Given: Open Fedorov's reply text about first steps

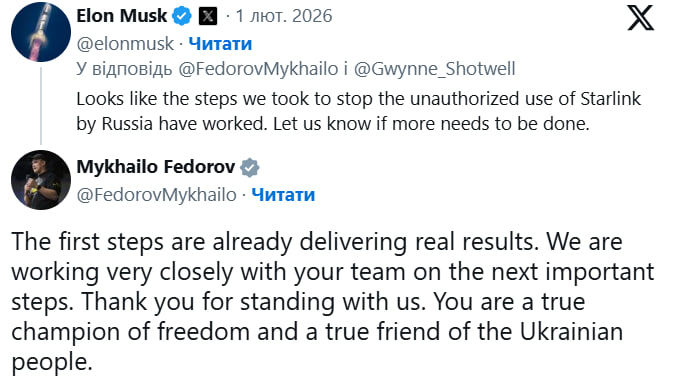Looking at the screenshot, I should 332,301.
